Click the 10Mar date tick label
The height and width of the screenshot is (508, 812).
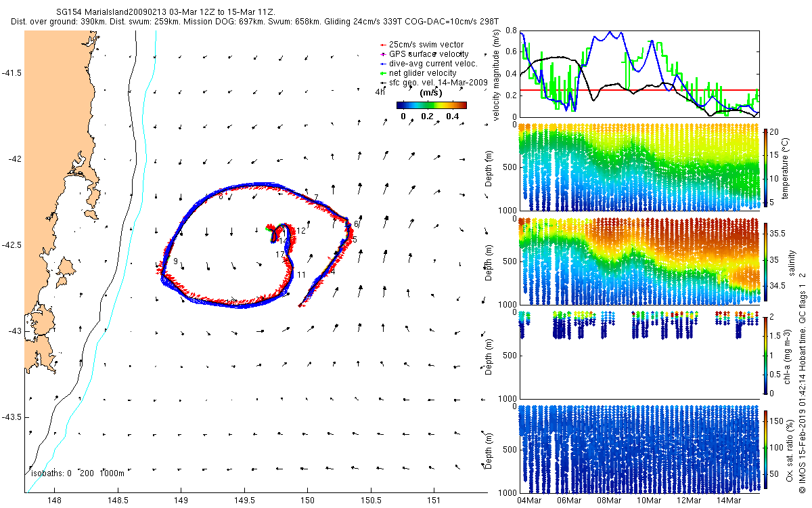648,501
